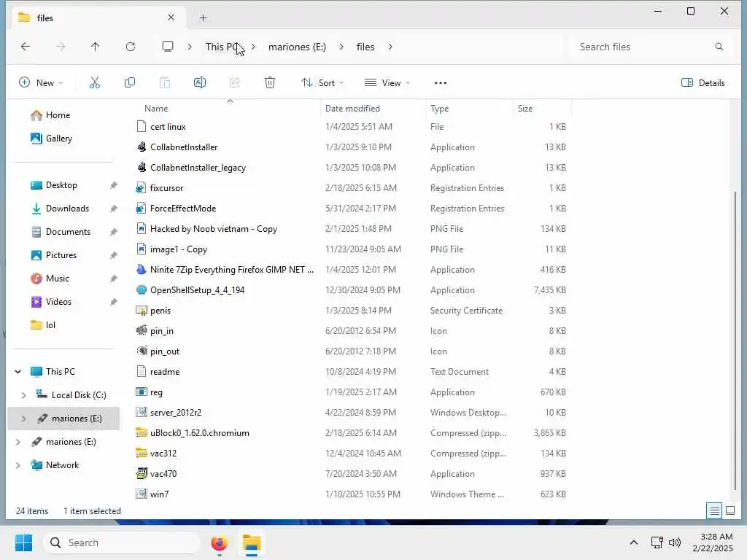Sort by Date modified column header
747x560 pixels.
(x=352, y=109)
